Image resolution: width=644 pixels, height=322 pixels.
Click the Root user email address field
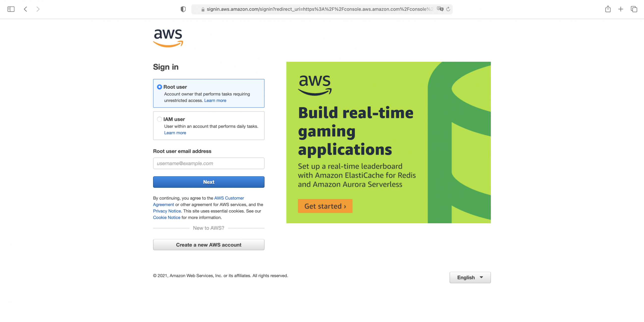(209, 163)
